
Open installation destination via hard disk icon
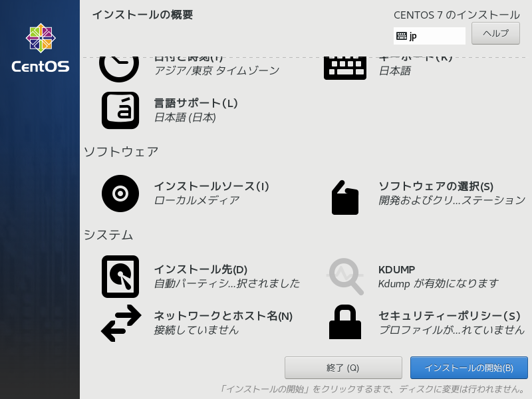(120, 277)
